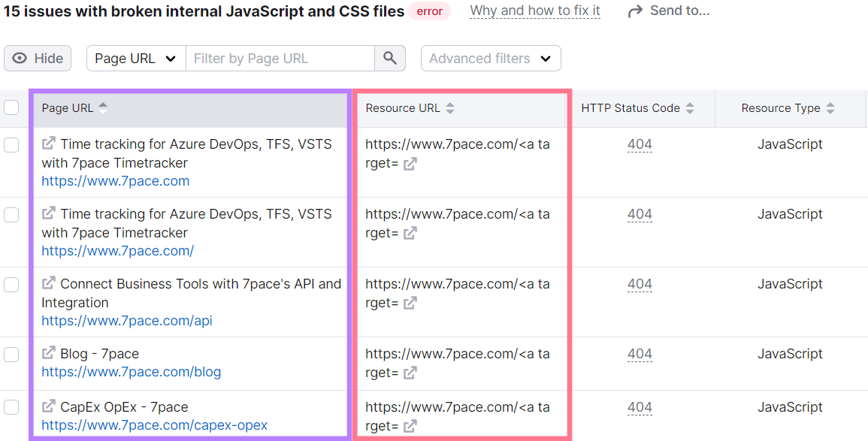Check the Blog - 7pace row checkbox
This screenshot has height=441, width=868.
pyautogui.click(x=12, y=354)
